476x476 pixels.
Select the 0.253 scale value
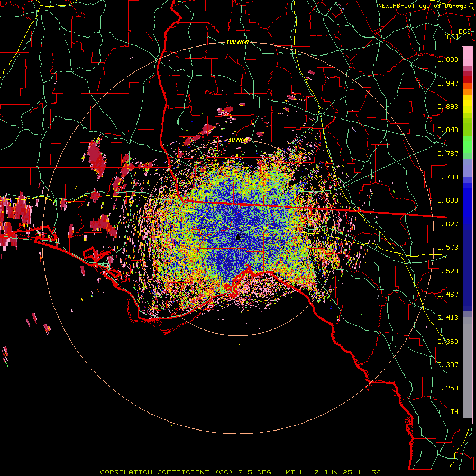(448, 388)
